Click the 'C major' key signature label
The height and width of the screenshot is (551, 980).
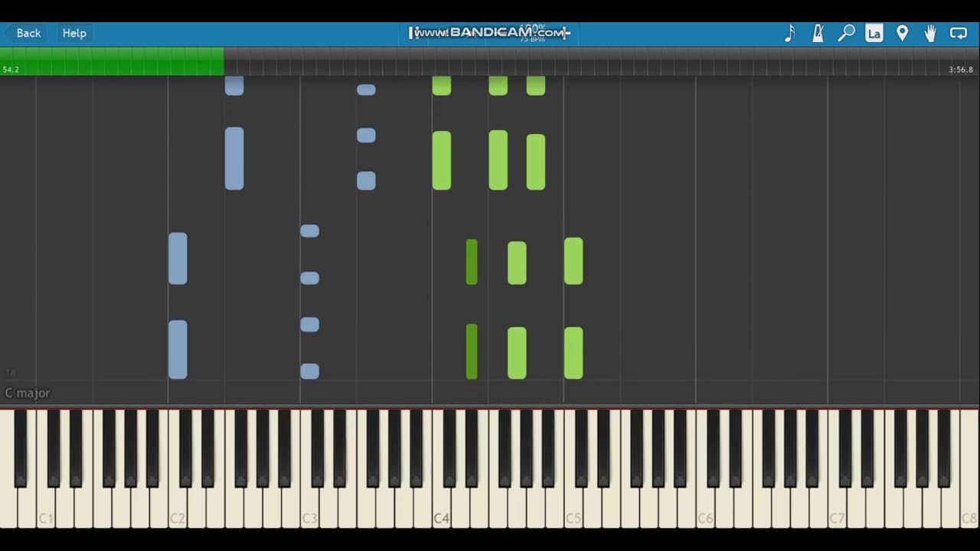click(28, 393)
